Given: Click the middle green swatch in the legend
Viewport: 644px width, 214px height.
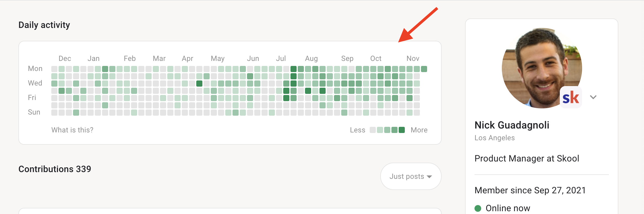Looking at the screenshot, I should pos(387,130).
